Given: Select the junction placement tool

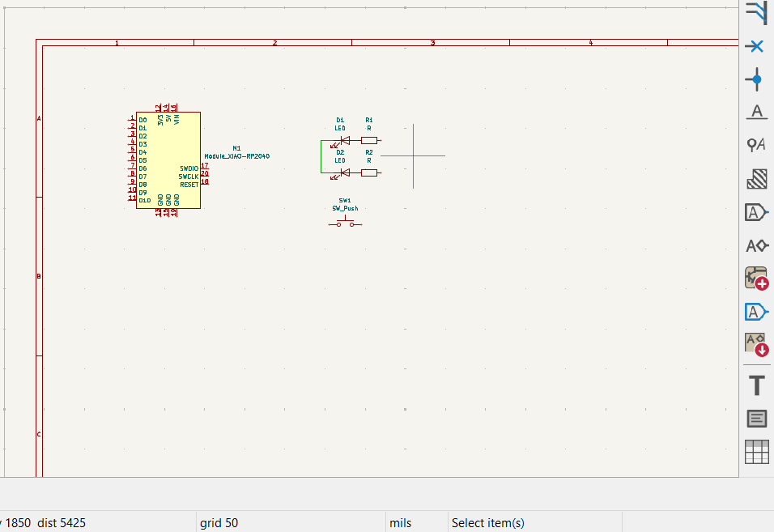Looking at the screenshot, I should pos(756,79).
